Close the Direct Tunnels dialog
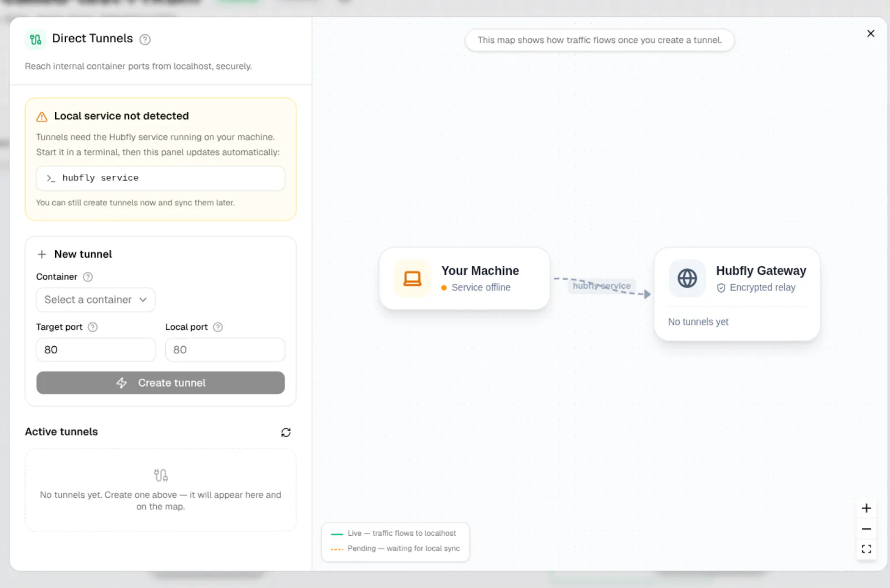Viewport: 890px width, 588px height. 871,33
